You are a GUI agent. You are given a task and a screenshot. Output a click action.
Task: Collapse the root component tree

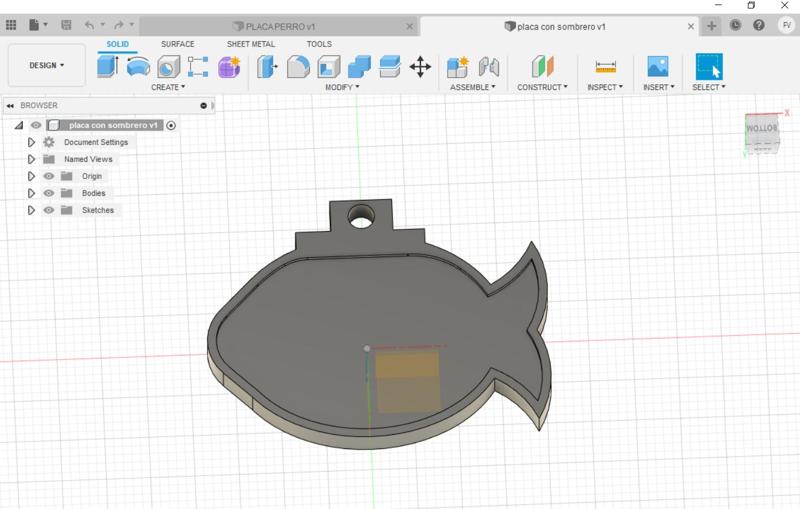click(x=19, y=125)
